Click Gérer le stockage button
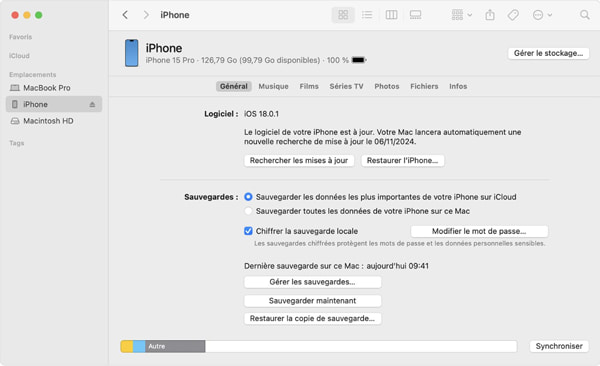 [548, 53]
